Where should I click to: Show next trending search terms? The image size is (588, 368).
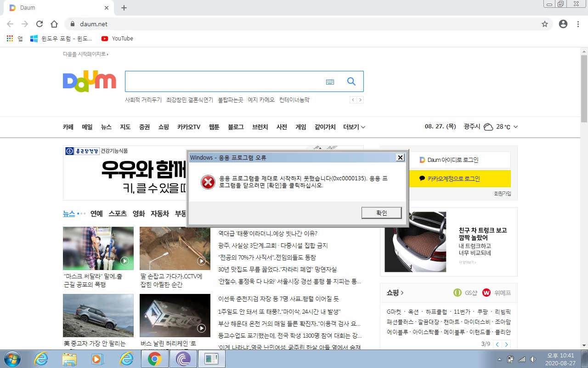click(360, 100)
